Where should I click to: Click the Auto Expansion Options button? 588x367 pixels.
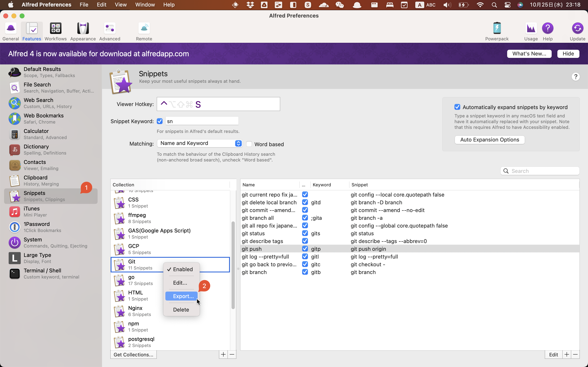pos(489,140)
